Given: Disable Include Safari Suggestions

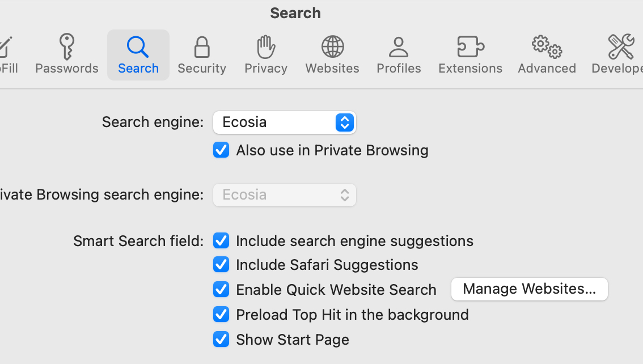Looking at the screenshot, I should tap(221, 265).
